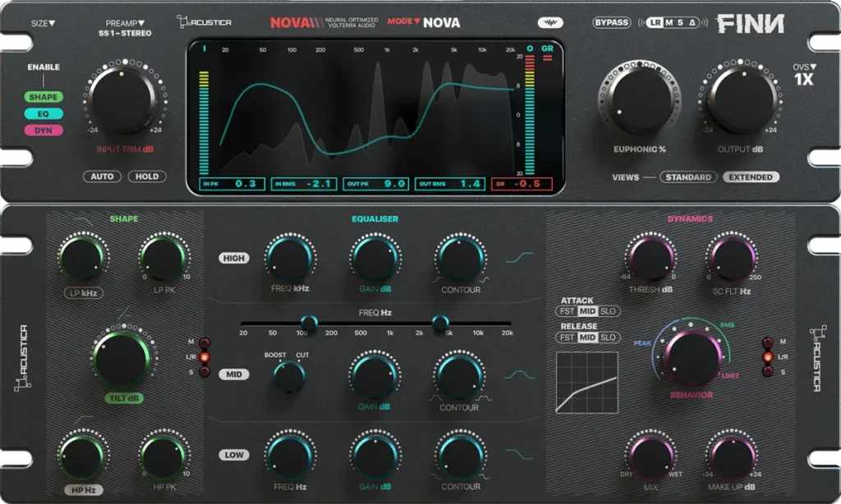Viewport: 841px width, 504px height.
Task: Click the waveform icon pill in header
Action: pos(550,22)
